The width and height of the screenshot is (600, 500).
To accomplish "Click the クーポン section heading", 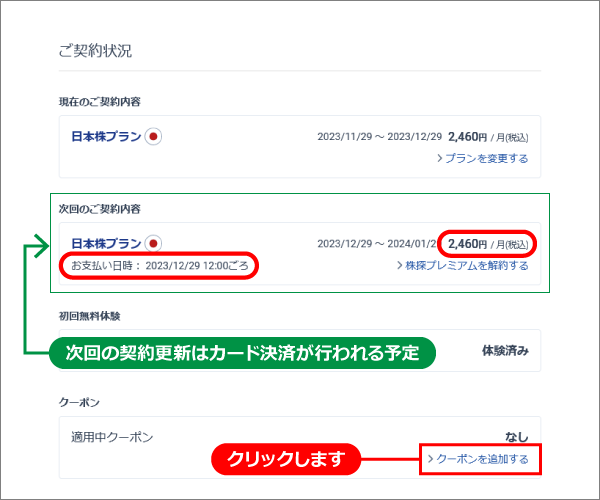I will pos(79,402).
